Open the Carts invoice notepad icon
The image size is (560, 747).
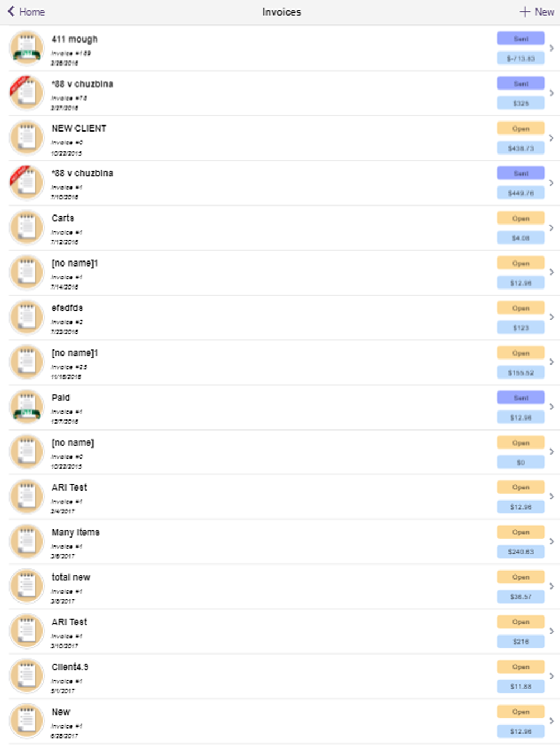26,228
